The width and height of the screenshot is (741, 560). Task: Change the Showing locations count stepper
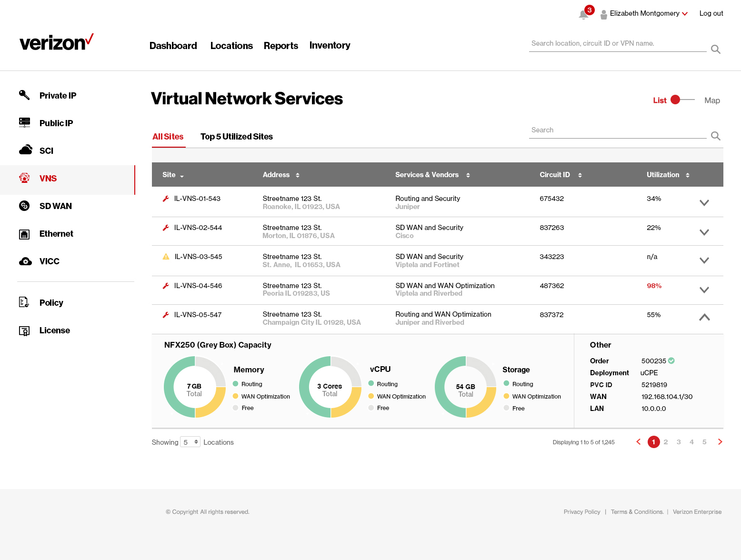[x=190, y=442]
